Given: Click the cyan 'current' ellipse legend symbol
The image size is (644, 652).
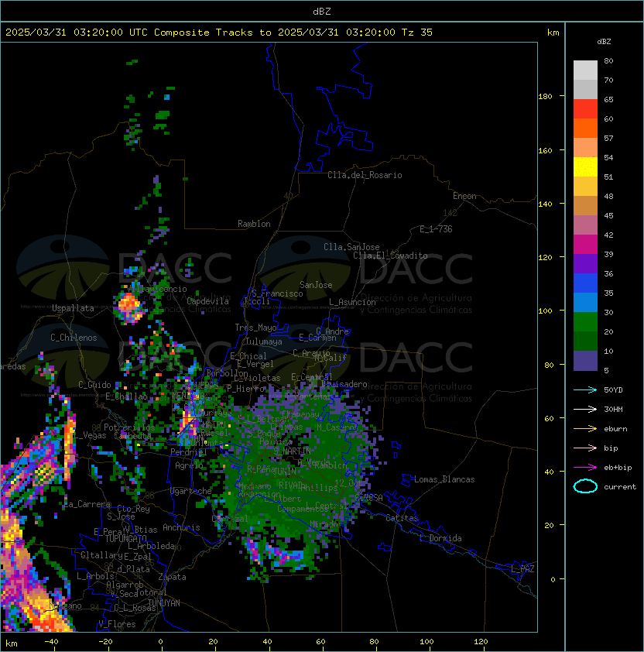Looking at the screenshot, I should [x=585, y=486].
